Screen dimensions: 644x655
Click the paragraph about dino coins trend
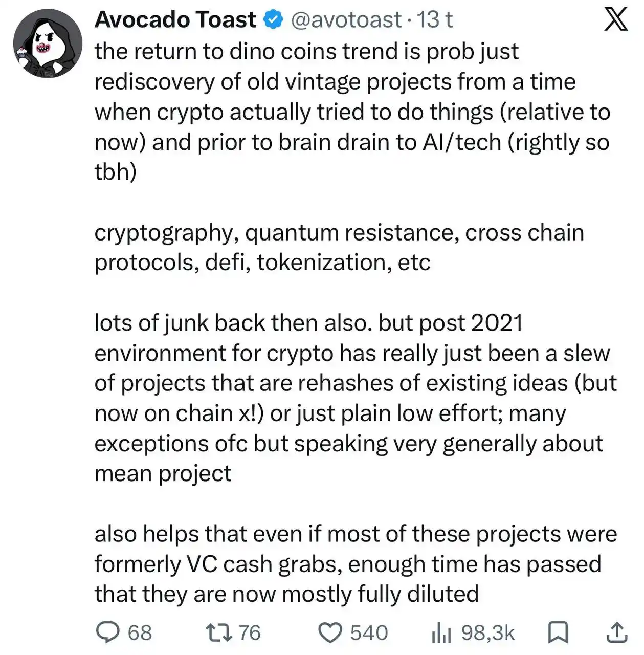coord(352,112)
